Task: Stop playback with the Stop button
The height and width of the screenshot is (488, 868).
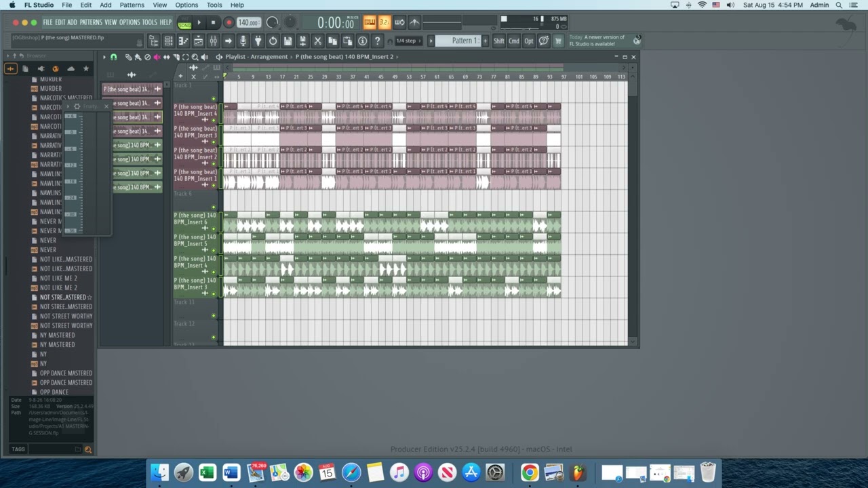Action: [x=213, y=23]
